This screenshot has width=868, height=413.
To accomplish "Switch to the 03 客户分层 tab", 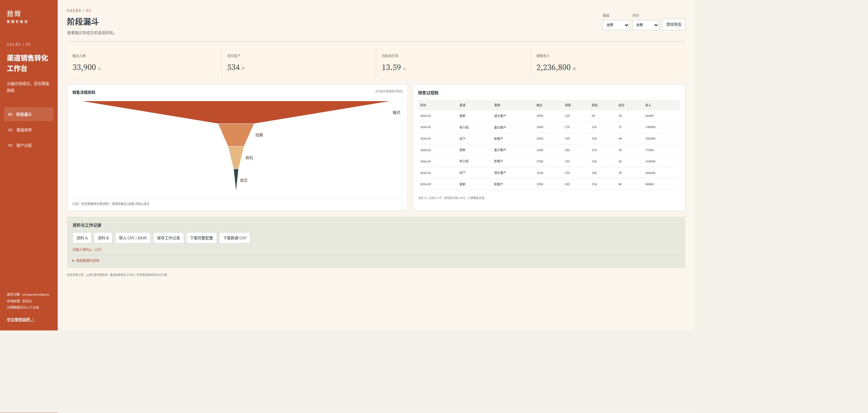I will tap(29, 145).
